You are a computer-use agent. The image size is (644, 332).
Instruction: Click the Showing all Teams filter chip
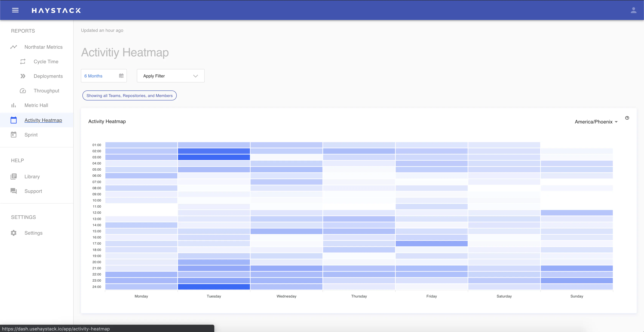point(129,95)
